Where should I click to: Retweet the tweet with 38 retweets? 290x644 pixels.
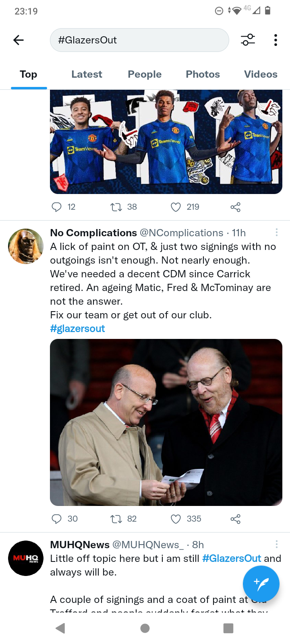[116, 207]
